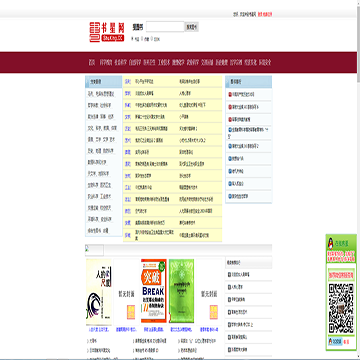Open 工业技术 in the navigation bar
Image resolution: width=360 pixels, height=360 pixels.
tap(164, 62)
